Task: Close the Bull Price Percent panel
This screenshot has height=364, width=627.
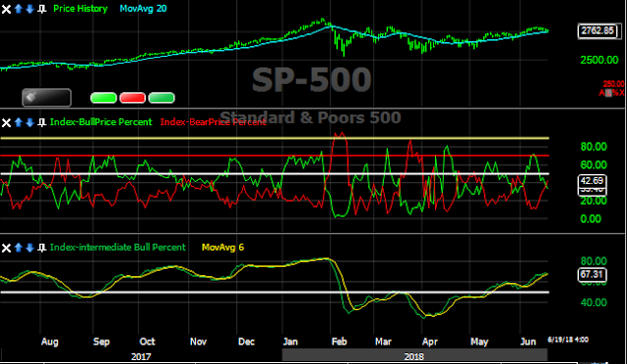Action: pos(6,122)
